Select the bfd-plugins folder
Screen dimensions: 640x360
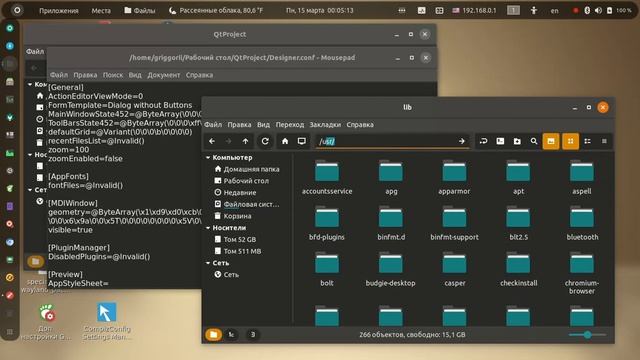point(327,223)
